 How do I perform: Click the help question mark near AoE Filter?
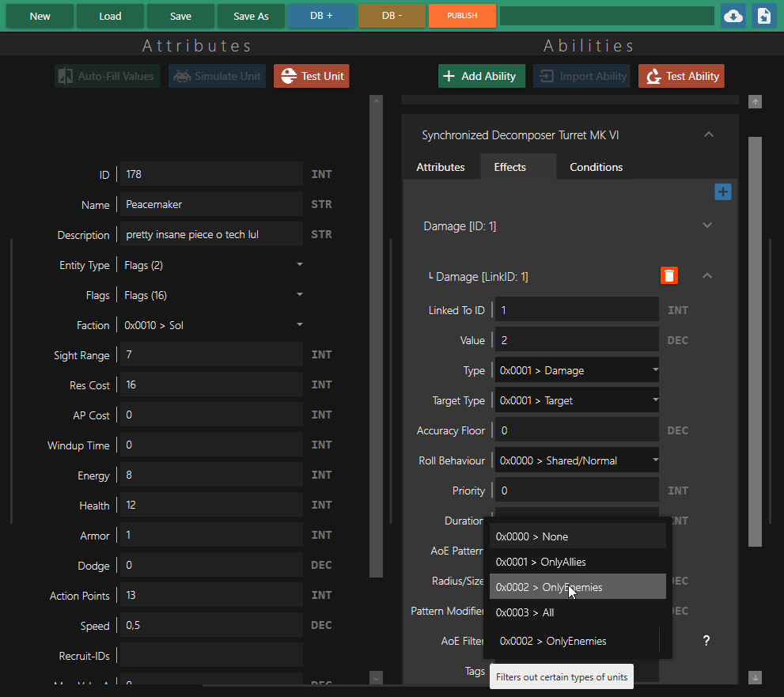pos(706,641)
